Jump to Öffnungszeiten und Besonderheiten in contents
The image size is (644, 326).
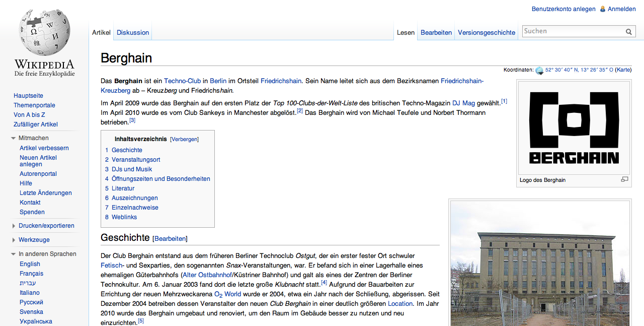tap(161, 179)
